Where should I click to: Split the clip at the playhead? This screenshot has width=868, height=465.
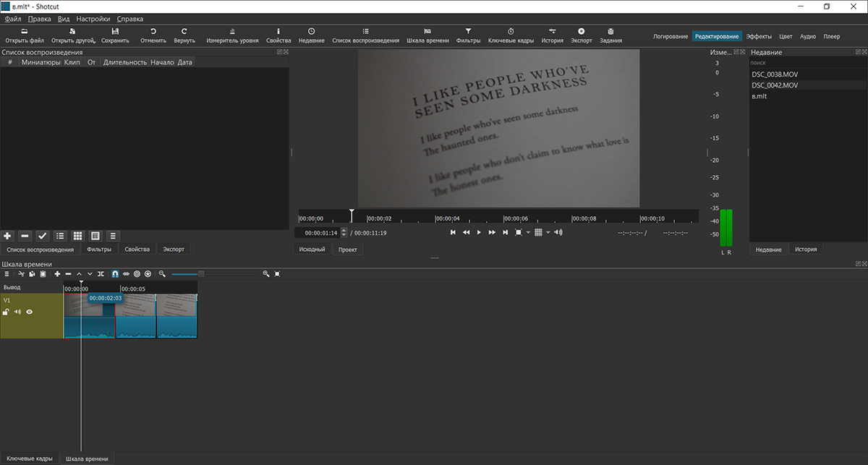[101, 274]
